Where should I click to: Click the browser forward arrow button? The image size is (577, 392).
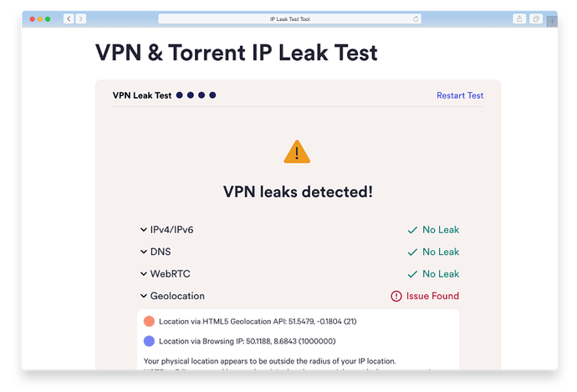point(80,18)
